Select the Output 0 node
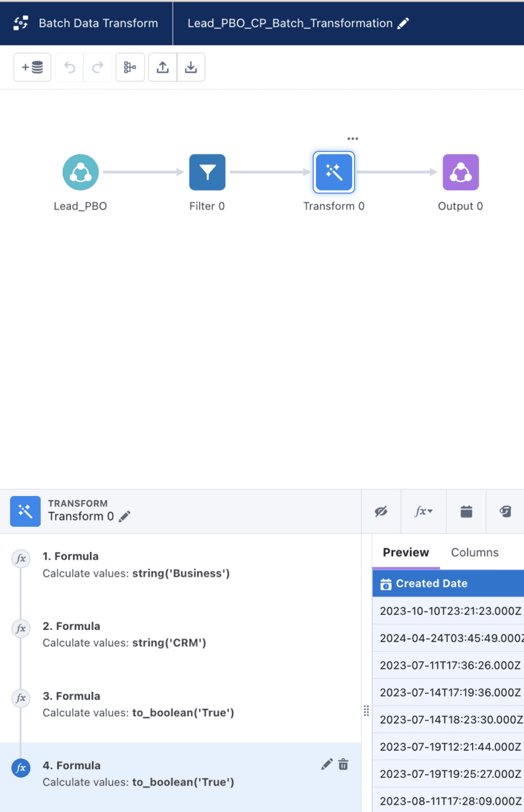The image size is (524, 812). (x=461, y=173)
